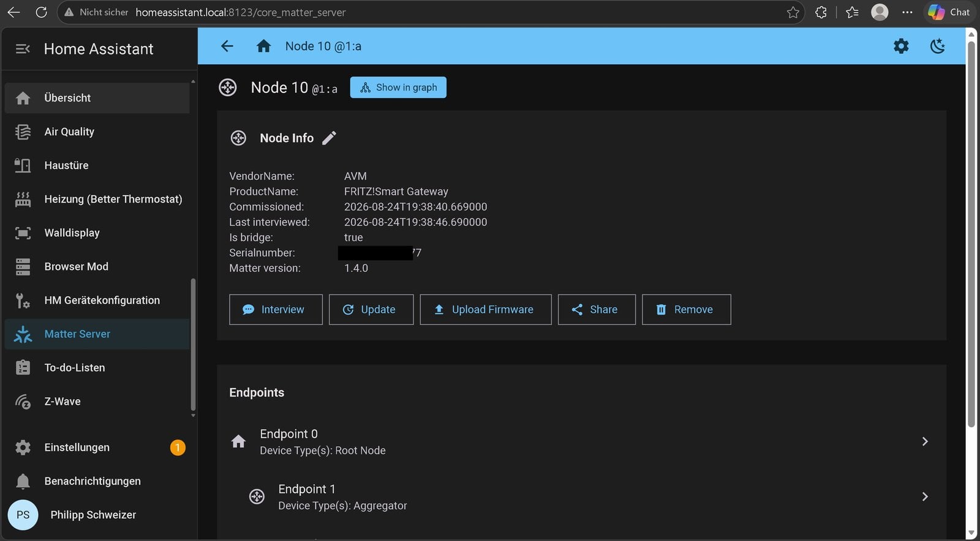
Task: Click the Endpoint 0 home icon
Action: [238, 441]
